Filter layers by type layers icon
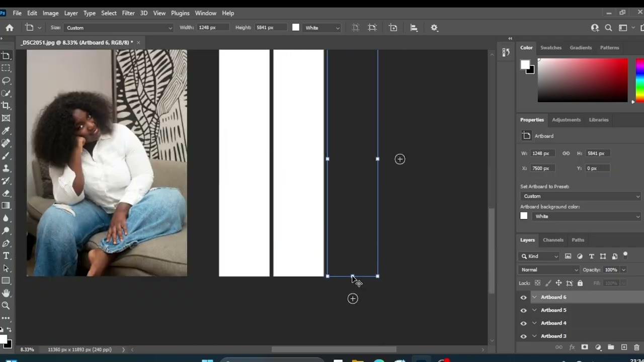This screenshot has height=362, width=644. pos(591,256)
